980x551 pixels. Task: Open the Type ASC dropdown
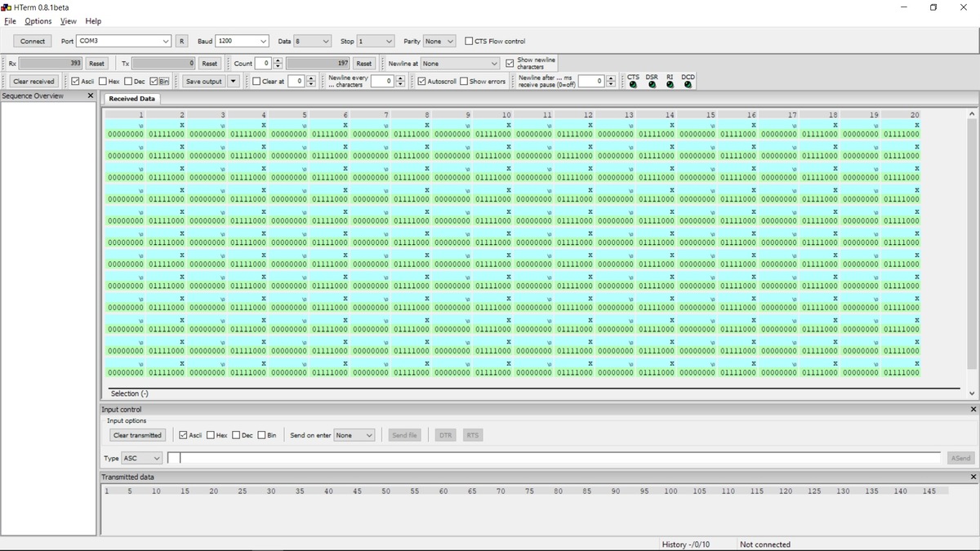click(x=142, y=458)
